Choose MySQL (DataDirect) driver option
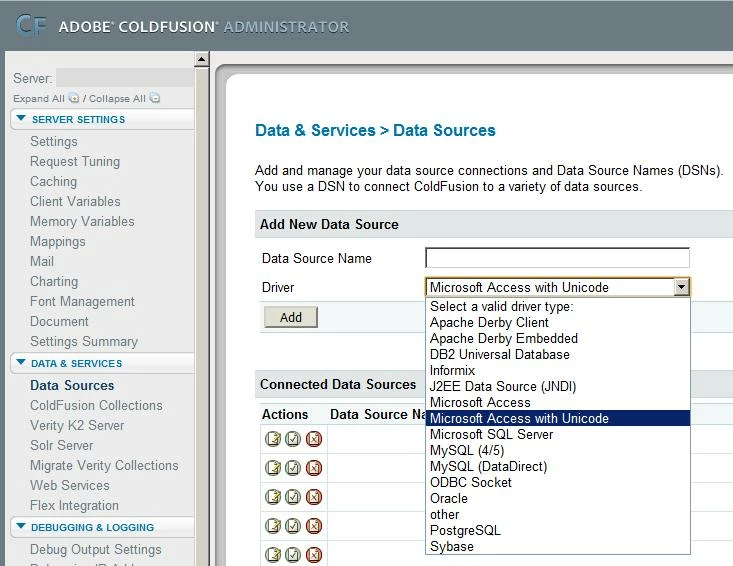The image size is (733, 566). [x=558, y=466]
